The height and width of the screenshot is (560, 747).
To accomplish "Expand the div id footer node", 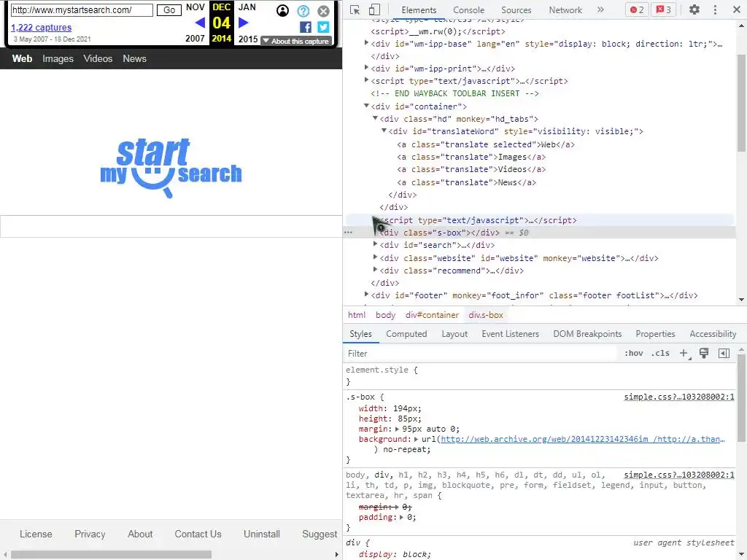I will 366,295.
